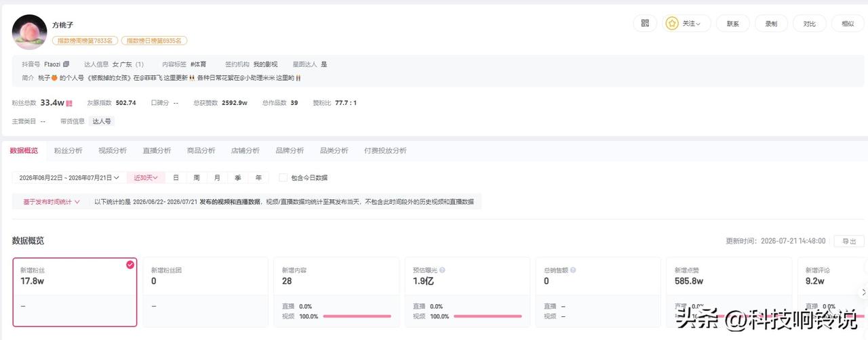Click the 方桃子 peach avatar
Image resolution: width=868 pixels, height=340 pixels.
click(29, 32)
